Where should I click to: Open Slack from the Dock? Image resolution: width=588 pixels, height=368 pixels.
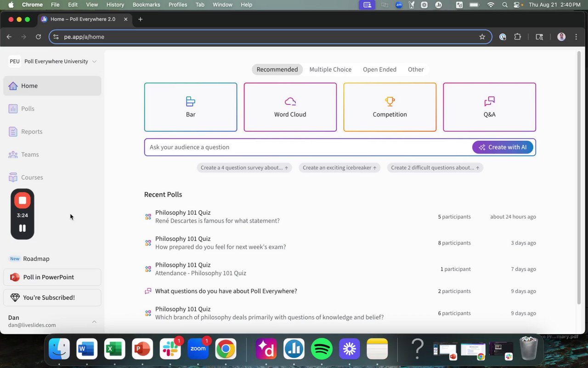tap(170, 349)
